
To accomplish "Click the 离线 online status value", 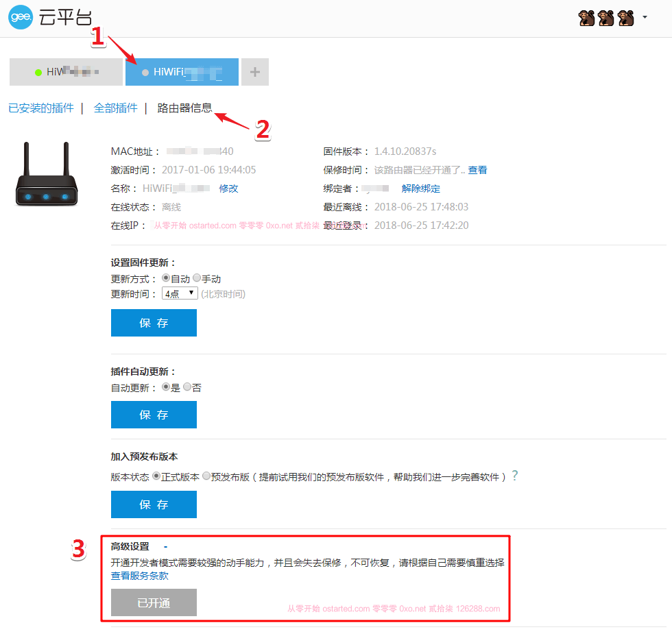I will 171,207.
